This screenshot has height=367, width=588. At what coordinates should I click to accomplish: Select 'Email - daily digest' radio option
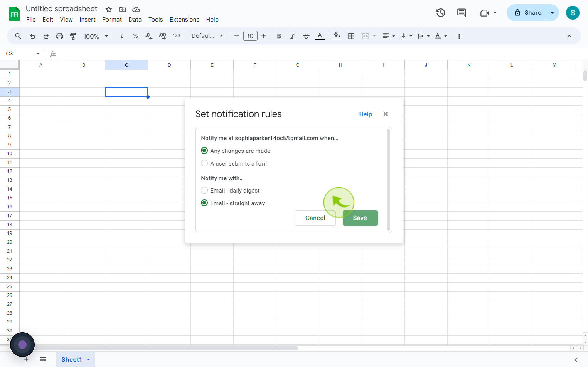(x=204, y=190)
